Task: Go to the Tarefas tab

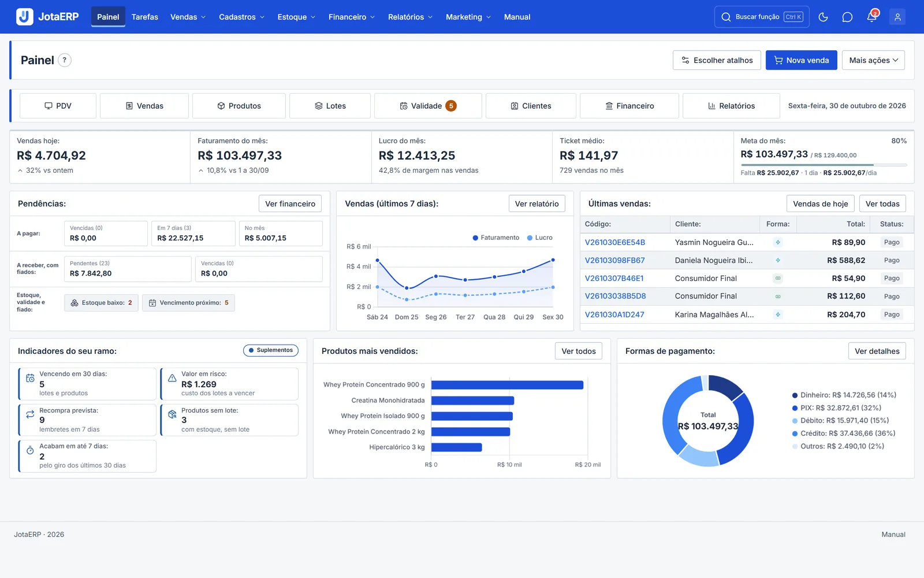Action: point(145,17)
